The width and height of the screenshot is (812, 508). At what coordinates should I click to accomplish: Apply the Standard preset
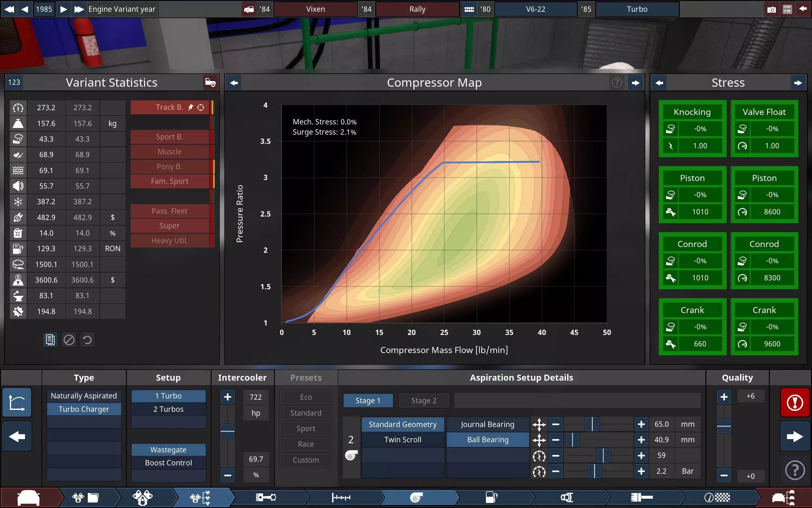click(x=306, y=413)
